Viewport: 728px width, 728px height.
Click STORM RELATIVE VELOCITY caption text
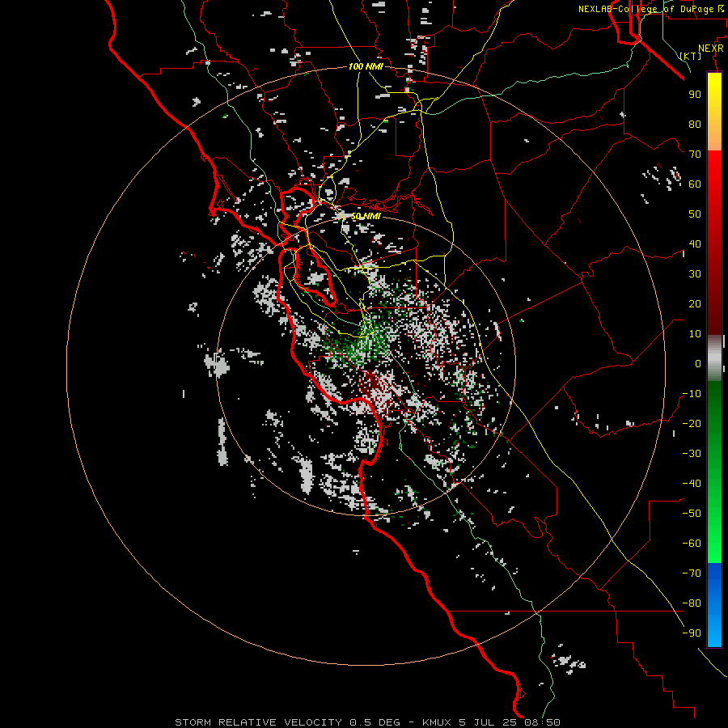tap(258, 722)
